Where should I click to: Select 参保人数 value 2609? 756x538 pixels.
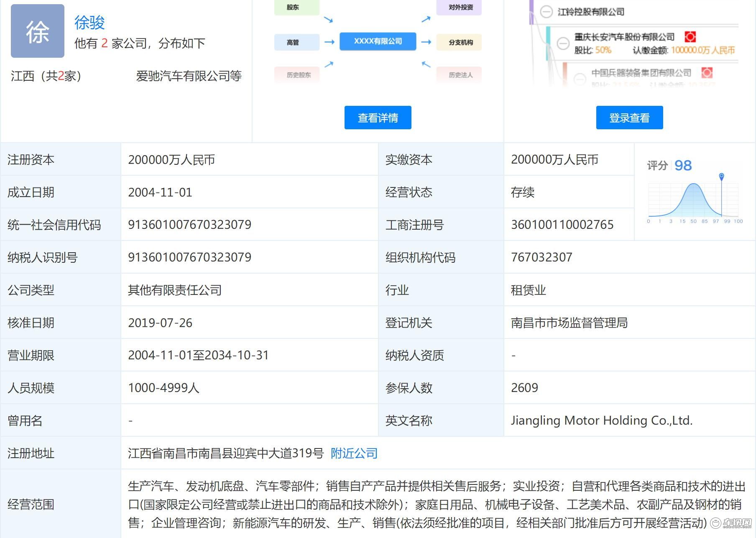point(524,388)
